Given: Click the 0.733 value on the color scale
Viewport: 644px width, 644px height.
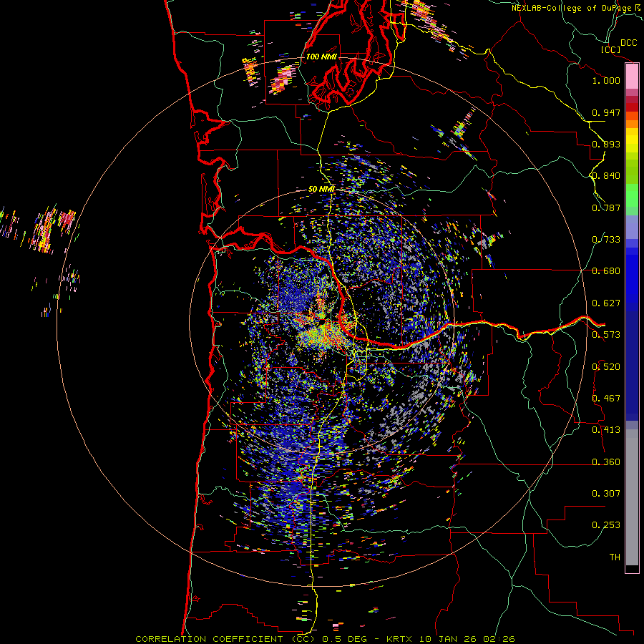Looking at the screenshot, I should (606, 240).
